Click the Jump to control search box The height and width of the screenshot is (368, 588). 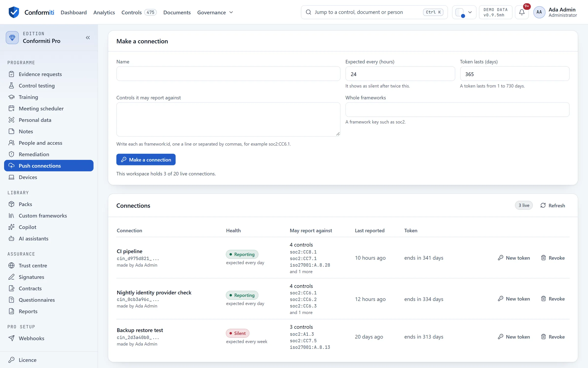tap(374, 12)
